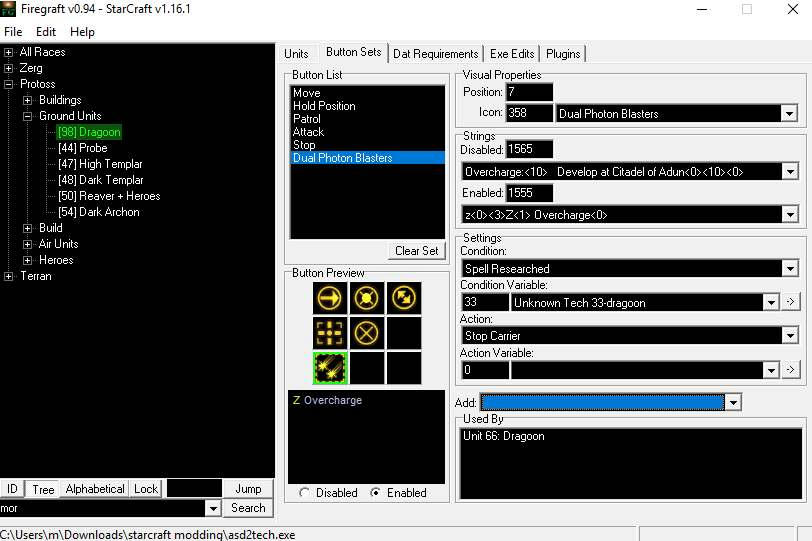812x541 pixels.
Task: Expand the Air Units tree node
Action: pyautogui.click(x=28, y=244)
